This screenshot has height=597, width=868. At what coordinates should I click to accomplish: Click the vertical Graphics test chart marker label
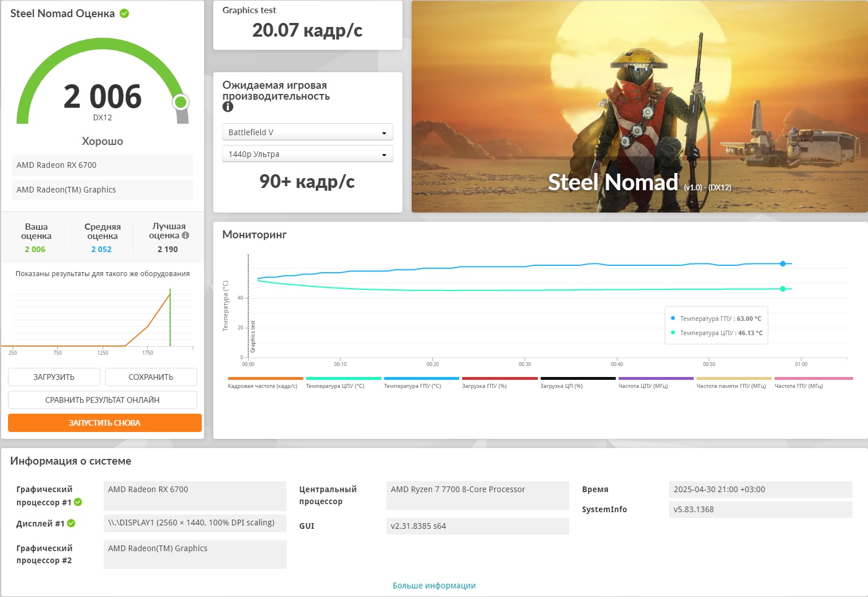(x=253, y=337)
